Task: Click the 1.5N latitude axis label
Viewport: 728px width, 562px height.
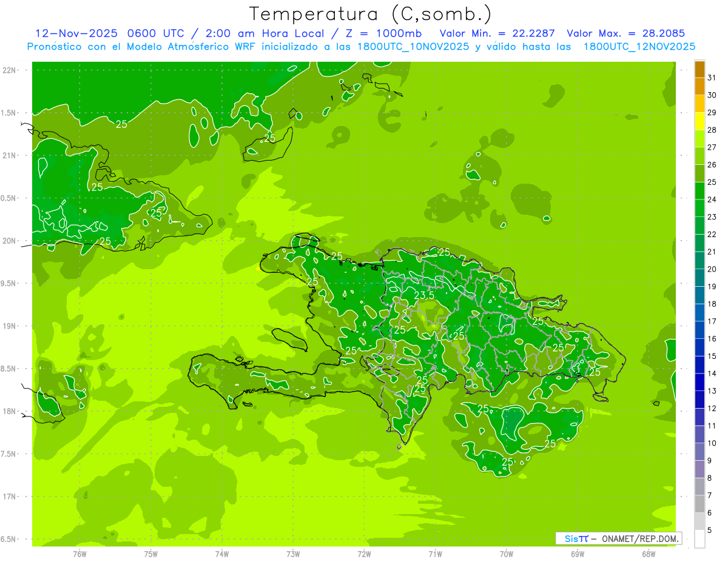Action: click(x=8, y=113)
